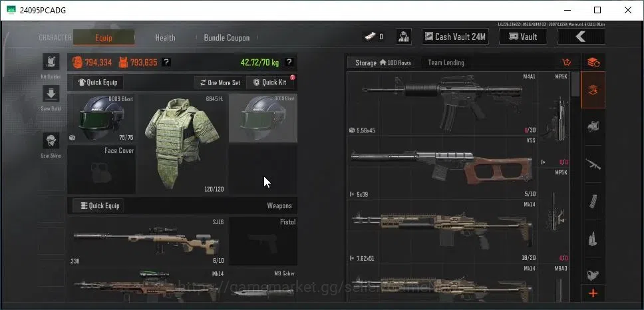
Task: Filter storage by helmet gear category icon
Action: (x=593, y=126)
